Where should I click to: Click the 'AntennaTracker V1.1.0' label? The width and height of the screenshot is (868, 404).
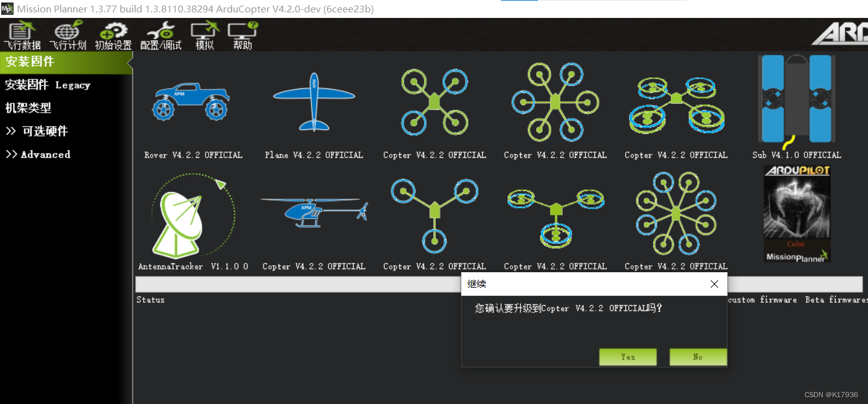tap(193, 267)
